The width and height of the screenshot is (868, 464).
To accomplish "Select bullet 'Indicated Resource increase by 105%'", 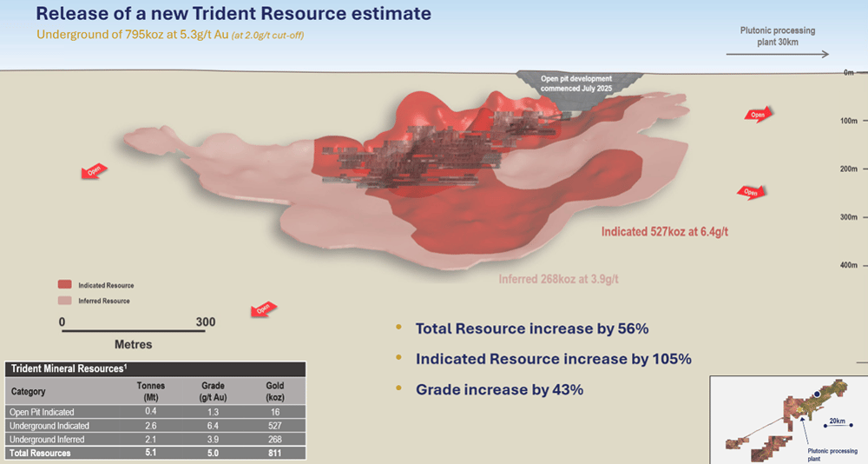I will 554,359.
